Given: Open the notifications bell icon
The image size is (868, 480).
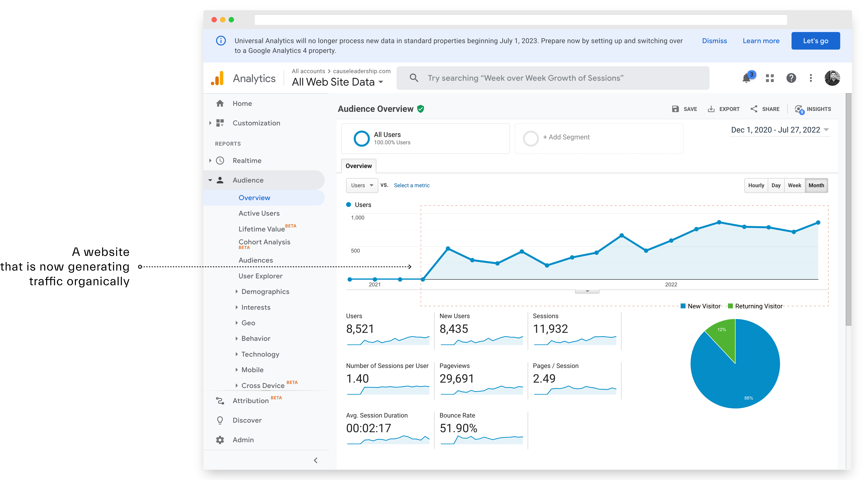Looking at the screenshot, I should tap(746, 78).
